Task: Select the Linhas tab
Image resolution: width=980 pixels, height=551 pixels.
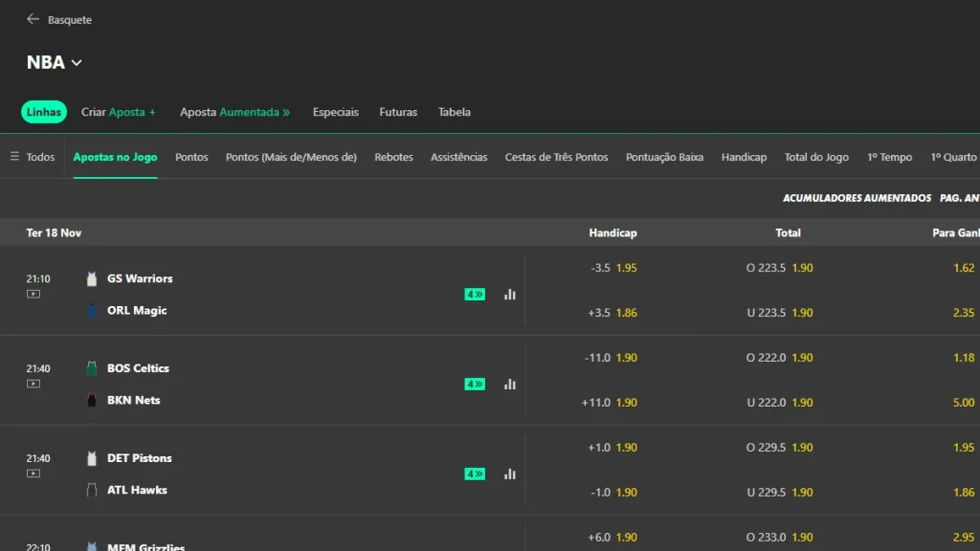Action: click(43, 112)
